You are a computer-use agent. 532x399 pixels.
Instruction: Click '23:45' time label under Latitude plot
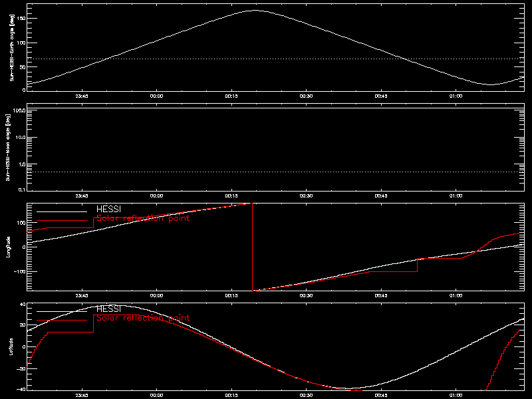[x=82, y=395]
